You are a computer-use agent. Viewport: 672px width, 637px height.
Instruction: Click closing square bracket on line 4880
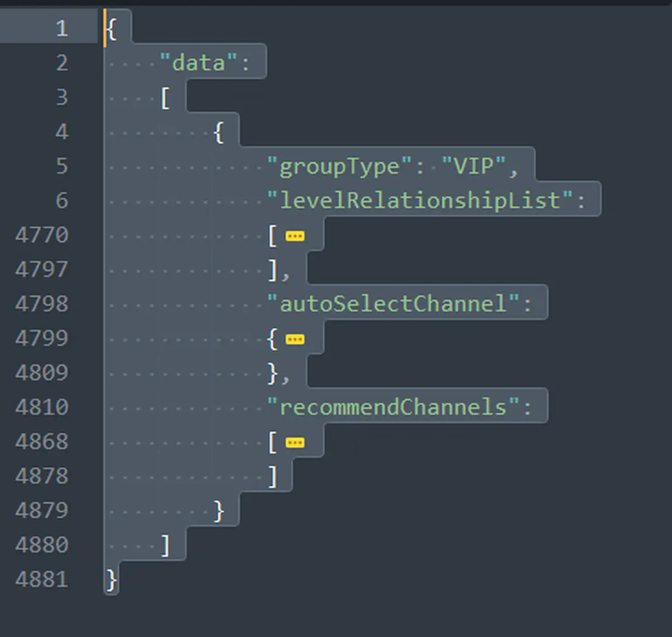(x=165, y=545)
